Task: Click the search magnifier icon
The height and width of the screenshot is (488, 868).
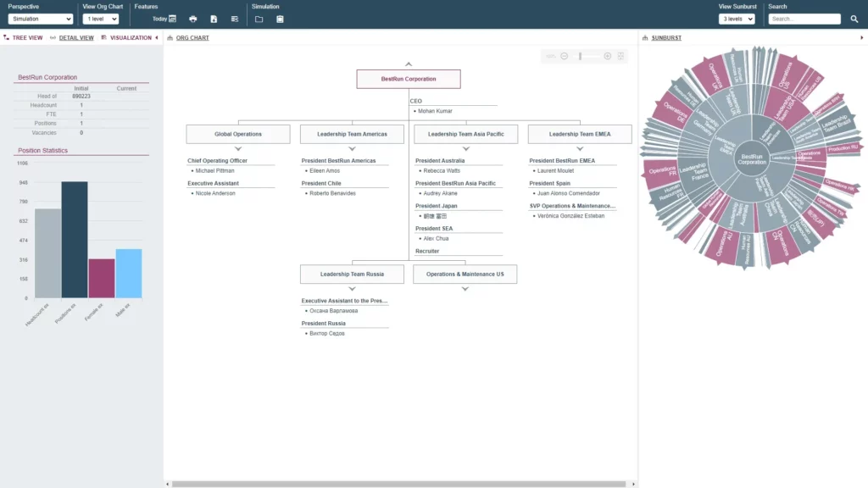Action: point(854,19)
